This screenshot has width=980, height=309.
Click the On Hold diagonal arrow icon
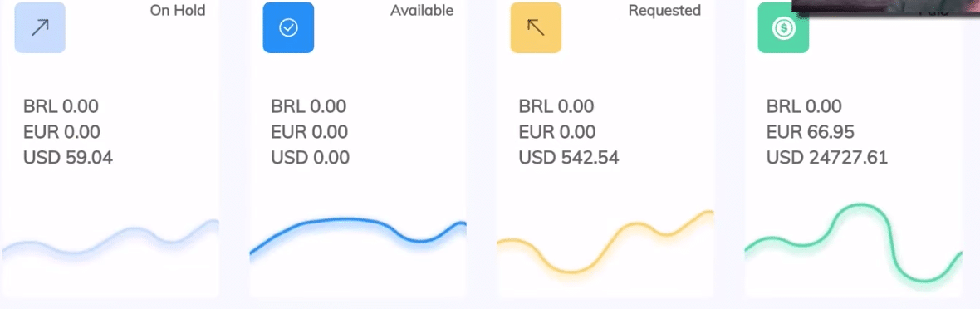pyautogui.click(x=40, y=27)
